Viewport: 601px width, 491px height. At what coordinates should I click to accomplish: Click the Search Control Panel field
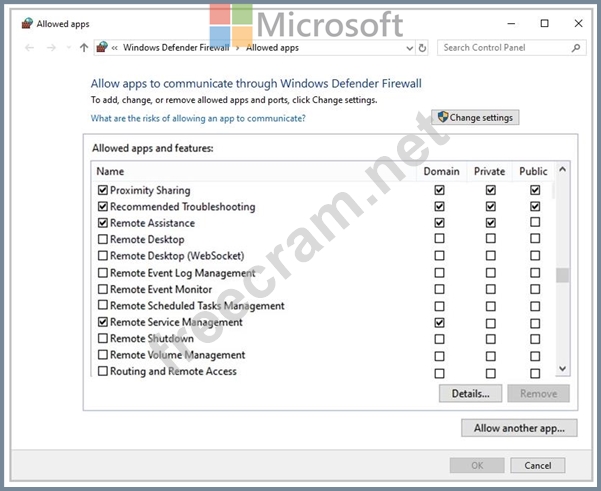click(503, 48)
